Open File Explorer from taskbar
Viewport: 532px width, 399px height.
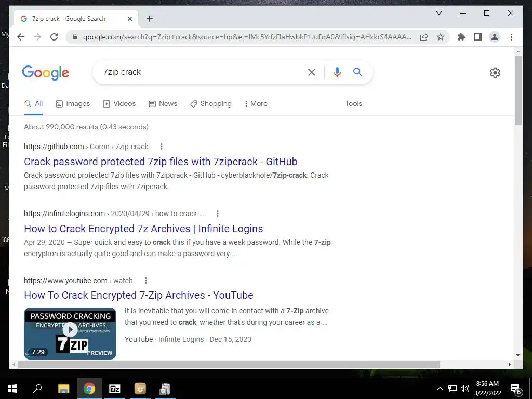coord(63,389)
